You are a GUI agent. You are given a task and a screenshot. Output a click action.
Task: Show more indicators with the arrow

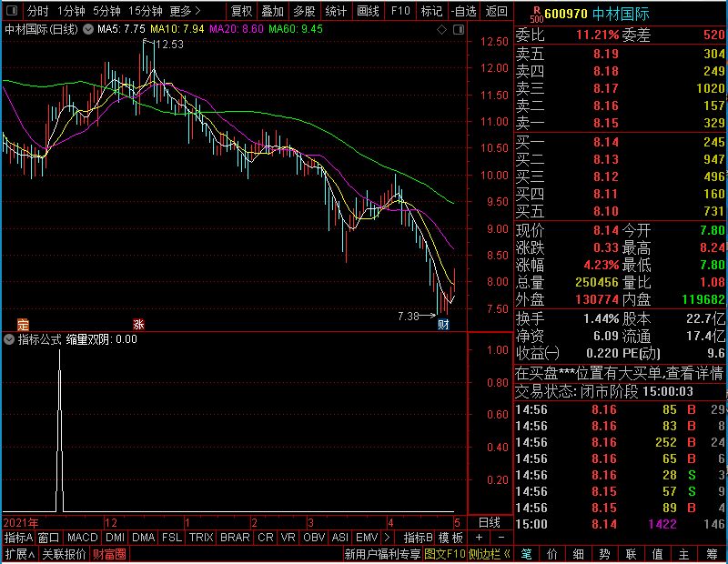(387, 538)
